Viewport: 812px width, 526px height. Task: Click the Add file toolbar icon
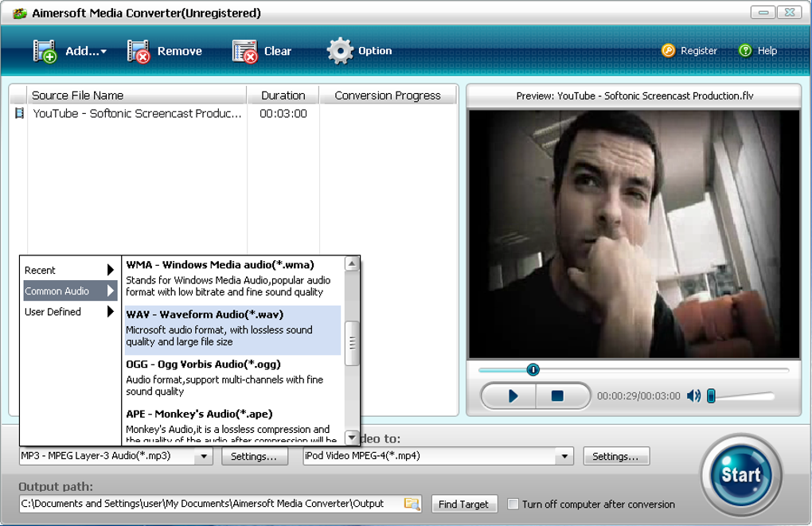pyautogui.click(x=45, y=51)
